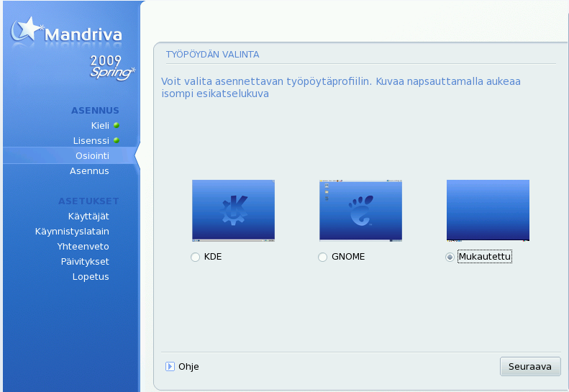The width and height of the screenshot is (569, 392).
Task: Click the Ohje label text
Action: click(188, 367)
